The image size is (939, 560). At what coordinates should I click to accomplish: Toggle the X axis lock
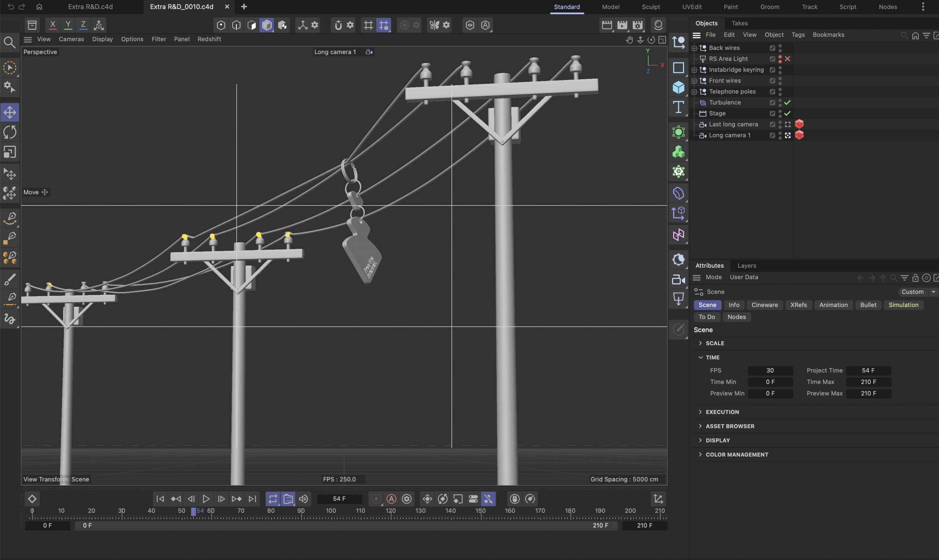(53, 25)
